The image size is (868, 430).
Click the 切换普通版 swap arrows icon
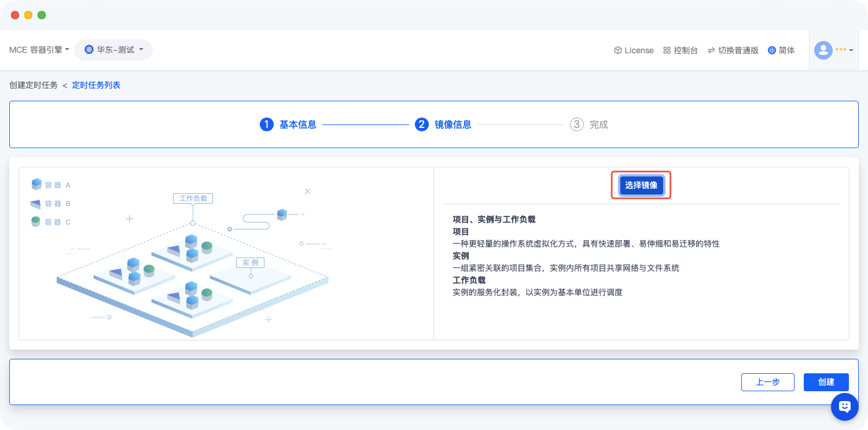(711, 50)
